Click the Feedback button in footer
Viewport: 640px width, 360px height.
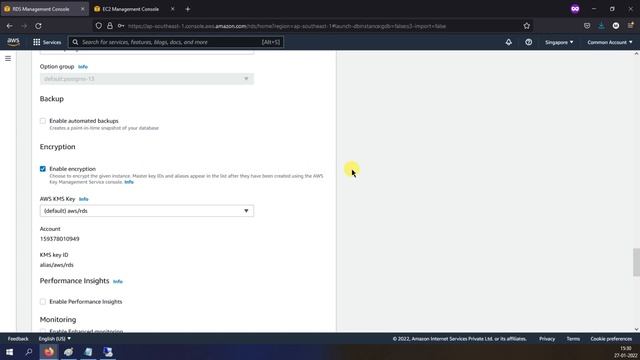pyautogui.click(x=18, y=339)
